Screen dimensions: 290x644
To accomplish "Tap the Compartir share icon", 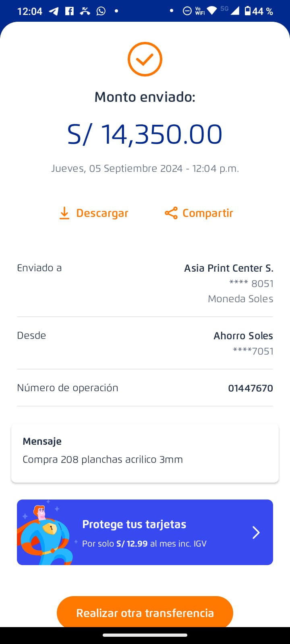I will pos(171,213).
